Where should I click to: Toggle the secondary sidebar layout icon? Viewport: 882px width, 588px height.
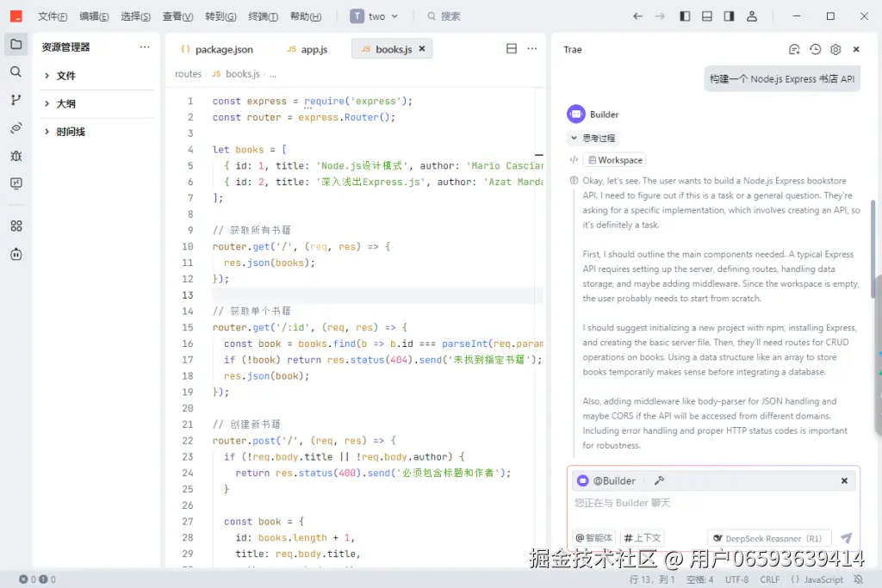pyautogui.click(x=729, y=16)
